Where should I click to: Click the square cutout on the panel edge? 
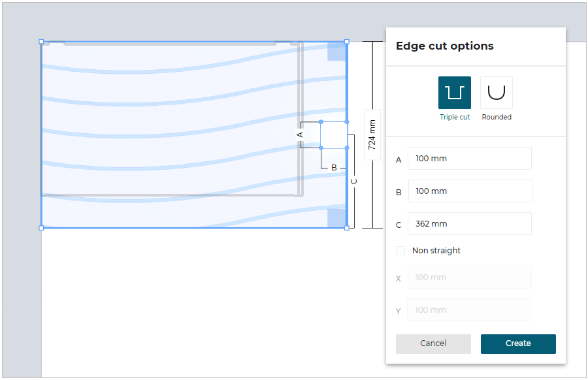click(x=333, y=135)
